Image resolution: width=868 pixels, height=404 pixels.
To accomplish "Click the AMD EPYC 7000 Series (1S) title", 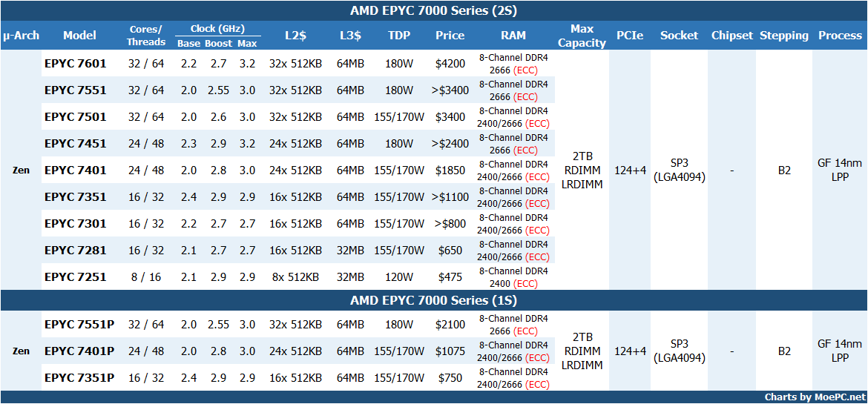I will (x=434, y=300).
